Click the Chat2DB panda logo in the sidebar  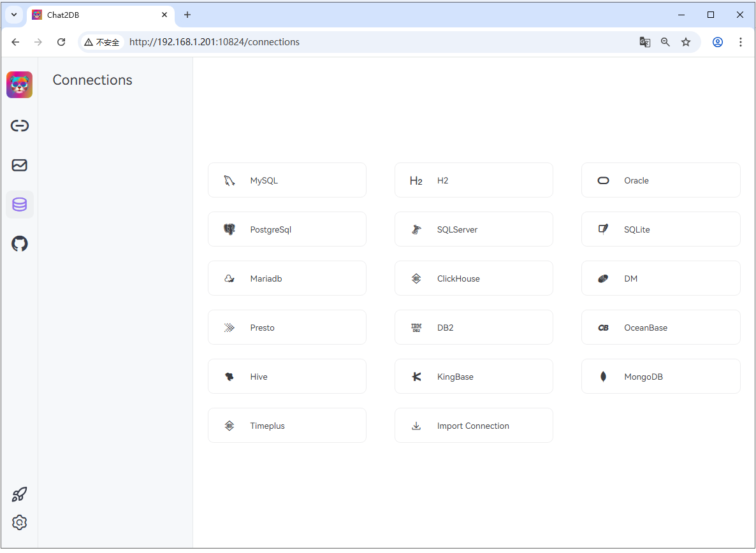(x=19, y=85)
